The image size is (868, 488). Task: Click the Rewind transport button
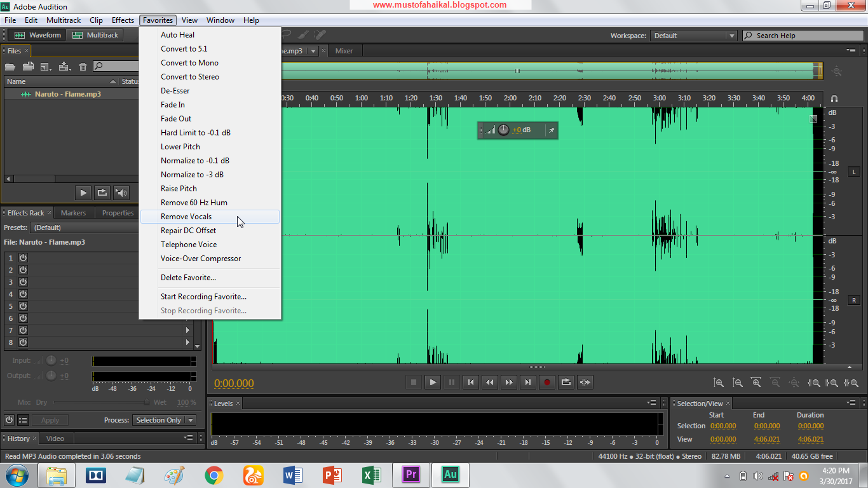490,382
